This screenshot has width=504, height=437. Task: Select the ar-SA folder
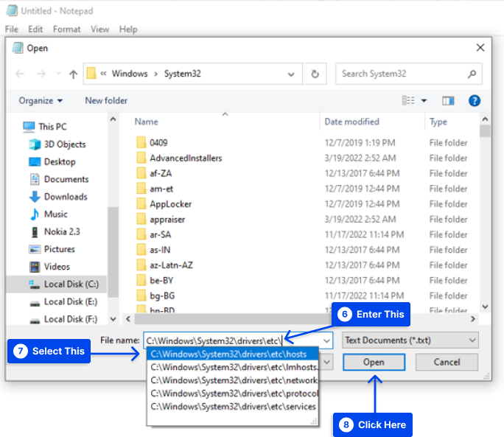pyautogui.click(x=154, y=235)
